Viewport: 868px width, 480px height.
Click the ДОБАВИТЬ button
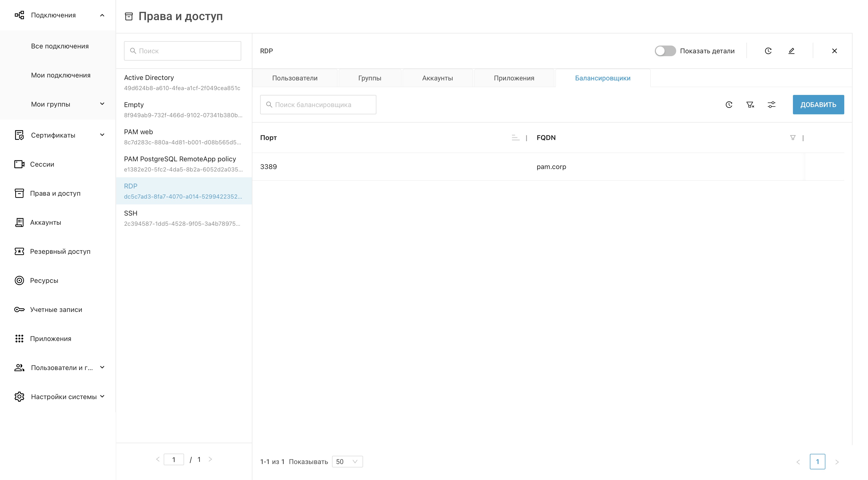click(818, 105)
